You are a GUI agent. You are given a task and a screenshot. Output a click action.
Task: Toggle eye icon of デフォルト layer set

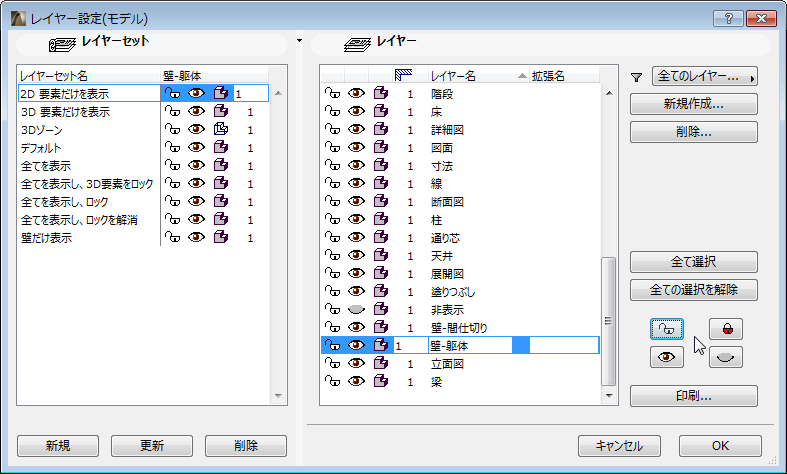[x=196, y=148]
